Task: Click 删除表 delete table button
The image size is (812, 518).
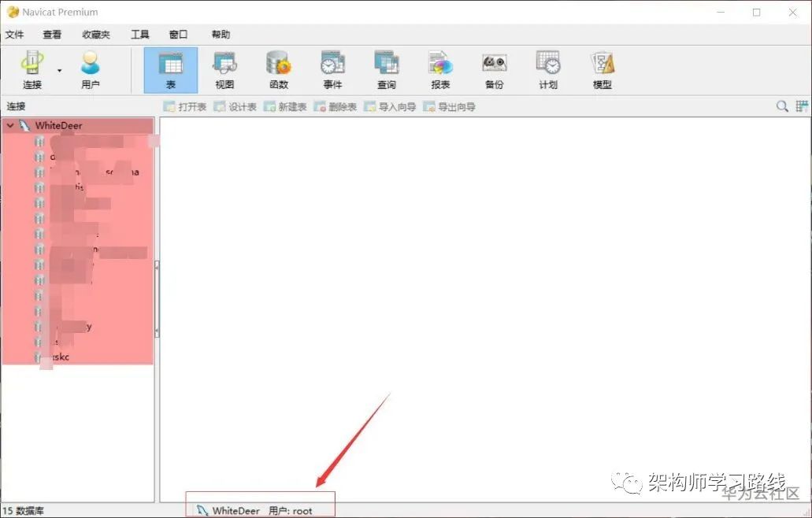Action: click(x=336, y=106)
